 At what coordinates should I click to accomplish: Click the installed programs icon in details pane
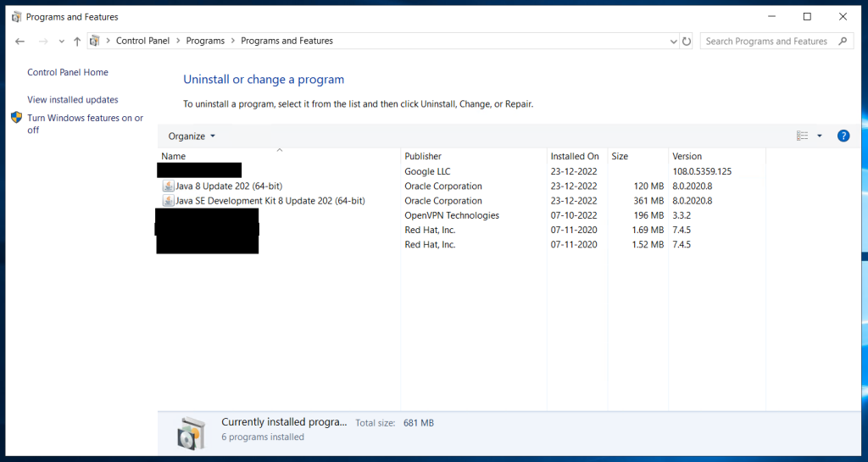tap(192, 432)
